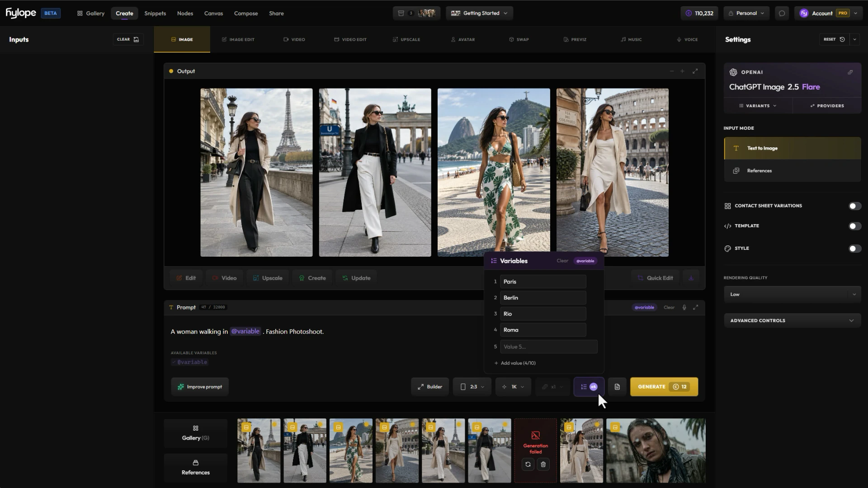Screen dimensions: 868x488
Task: Open the chevron menu next to Reset
Action: [x=854, y=39]
